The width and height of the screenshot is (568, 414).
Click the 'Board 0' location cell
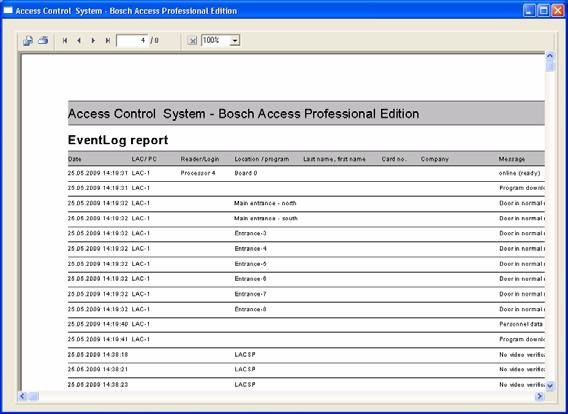(246, 173)
